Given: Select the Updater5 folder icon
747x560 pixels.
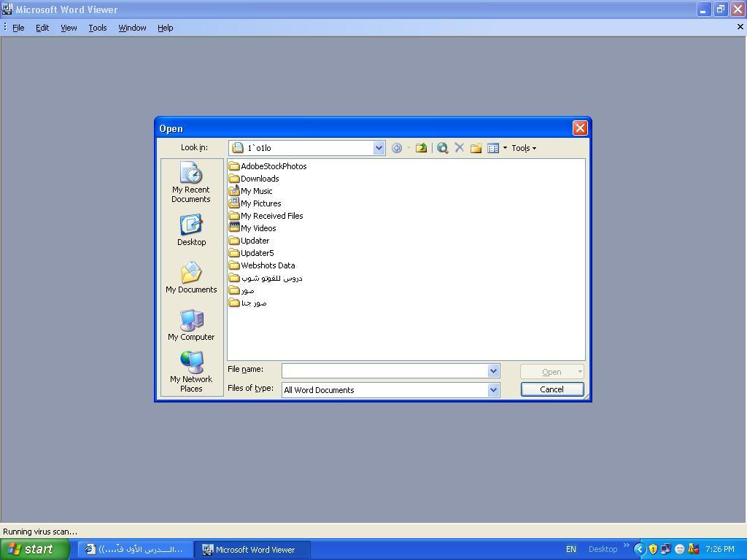Looking at the screenshot, I should pyautogui.click(x=233, y=252).
